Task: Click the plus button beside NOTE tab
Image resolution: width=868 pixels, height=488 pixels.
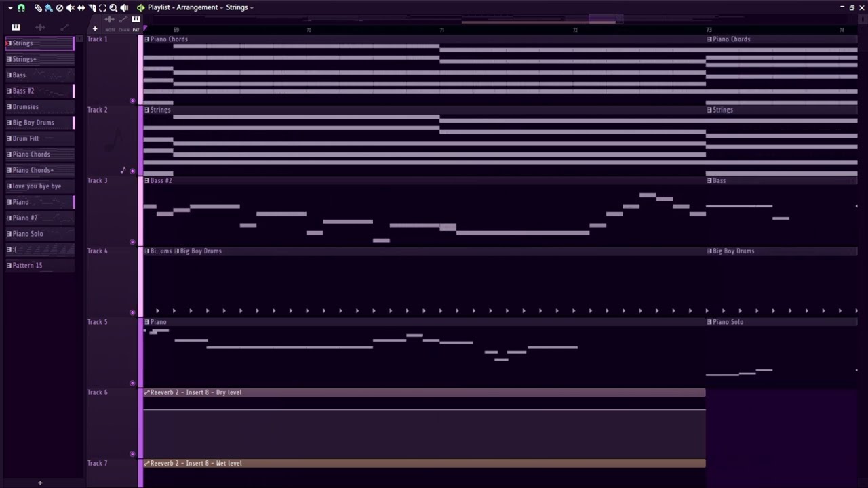Action: point(95,28)
